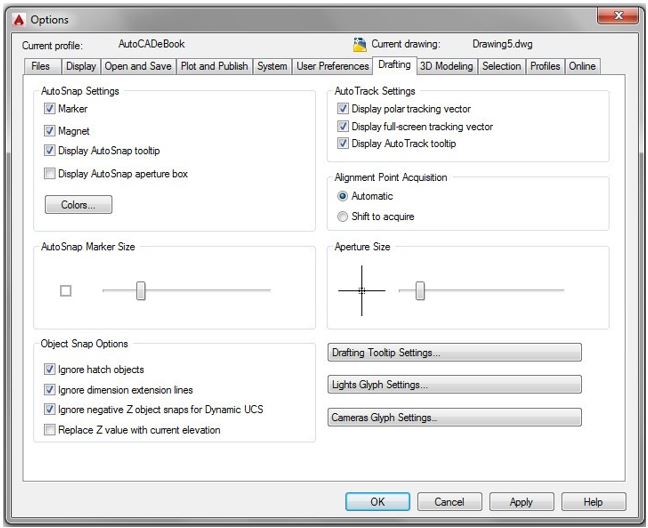The width and height of the screenshot is (648, 528).
Task: Open Lights Glyph Settings
Action: pos(454,385)
